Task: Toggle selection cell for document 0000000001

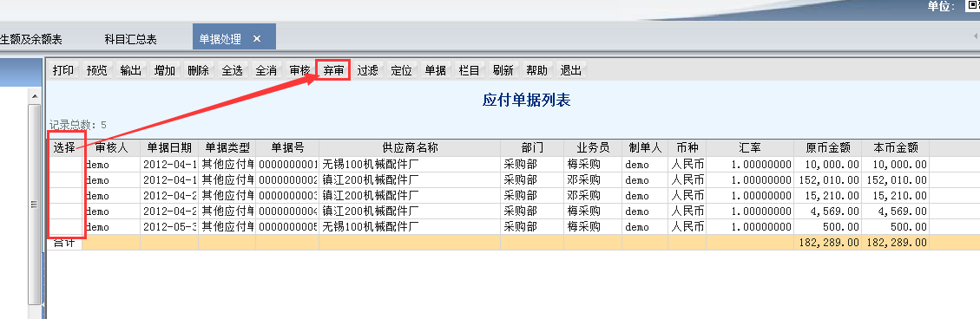Action: tap(65, 165)
